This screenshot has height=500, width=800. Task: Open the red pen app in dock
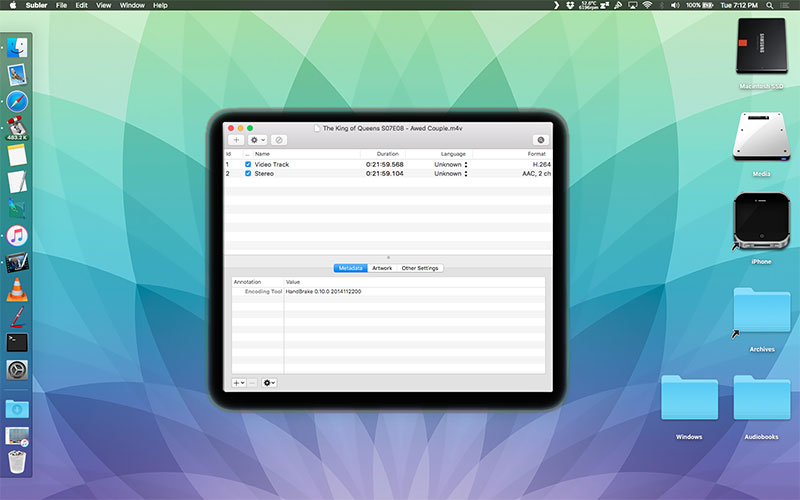[17, 316]
